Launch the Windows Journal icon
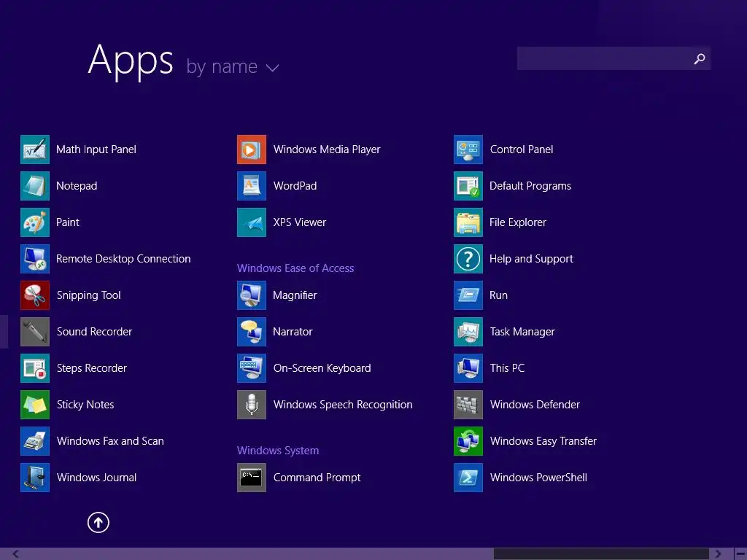Viewport: 747px width, 560px height. click(35, 477)
